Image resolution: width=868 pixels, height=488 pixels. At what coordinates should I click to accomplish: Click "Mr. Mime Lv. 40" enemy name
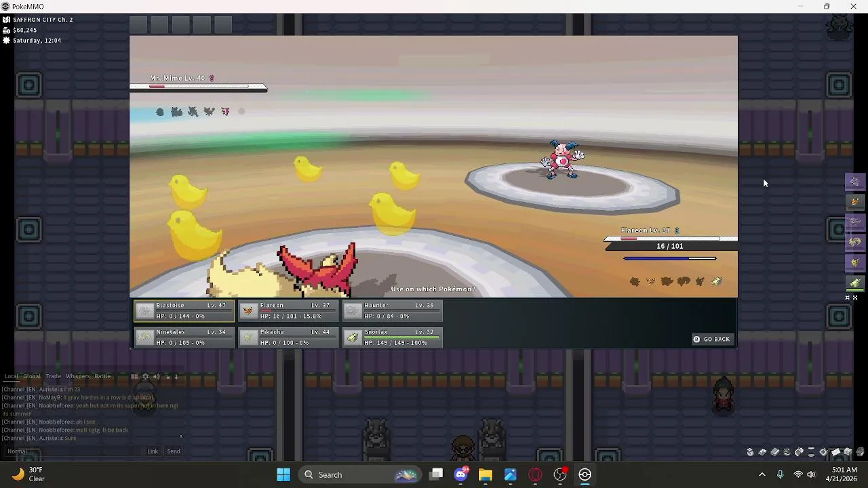pos(178,78)
